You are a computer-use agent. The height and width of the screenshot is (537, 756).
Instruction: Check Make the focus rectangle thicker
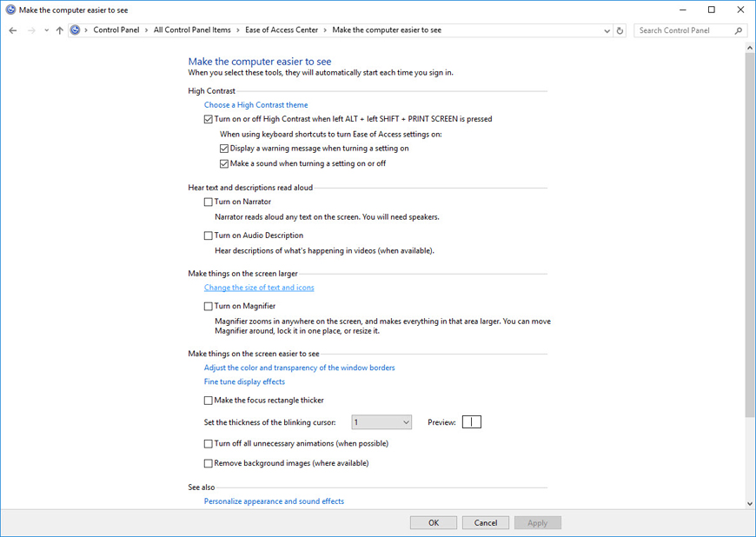coord(209,400)
